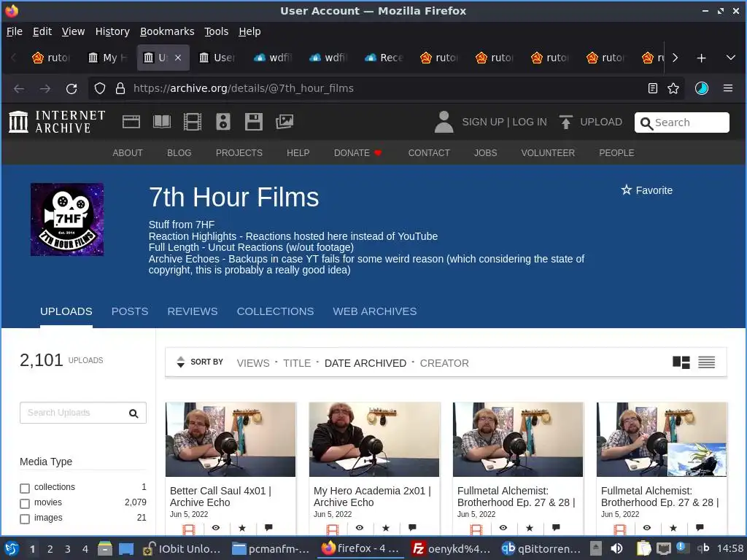The height and width of the screenshot is (560, 747).
Task: Open the File menu
Action: point(15,31)
